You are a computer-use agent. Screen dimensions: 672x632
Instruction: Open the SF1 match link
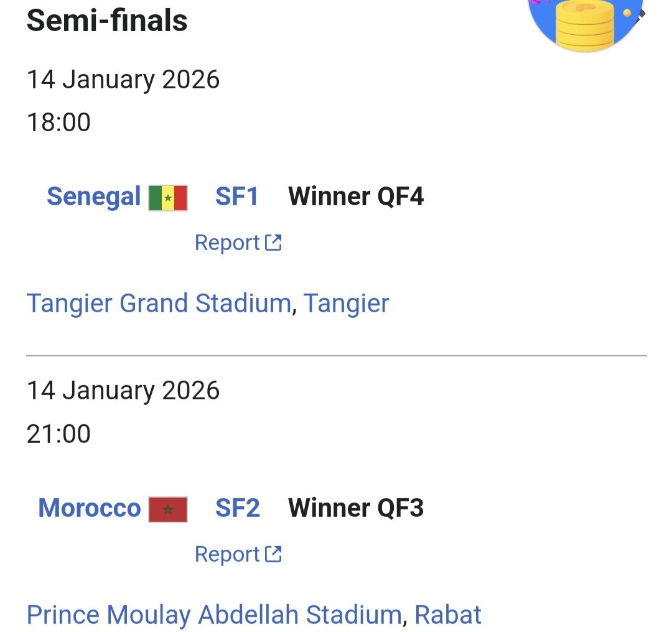click(x=236, y=197)
